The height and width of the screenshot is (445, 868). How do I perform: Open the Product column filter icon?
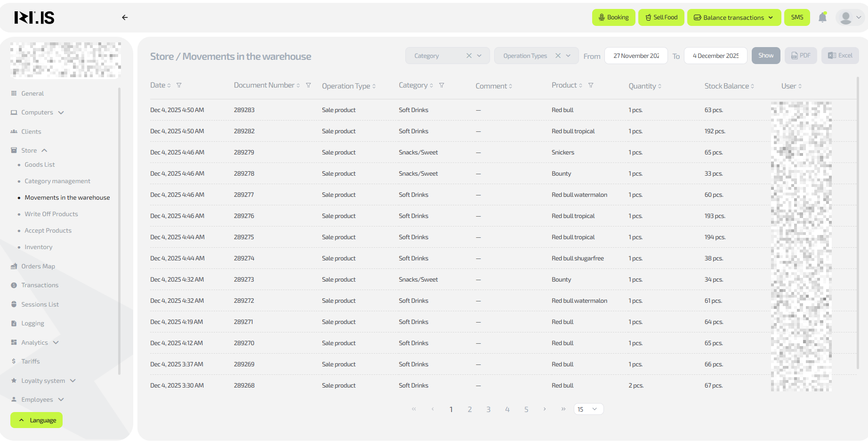click(x=591, y=85)
